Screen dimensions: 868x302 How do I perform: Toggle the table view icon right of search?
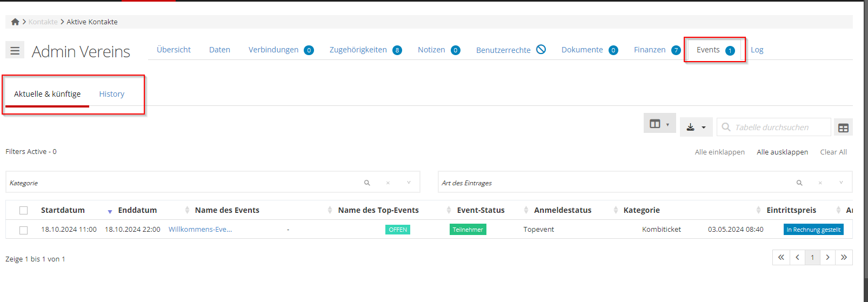coord(843,128)
